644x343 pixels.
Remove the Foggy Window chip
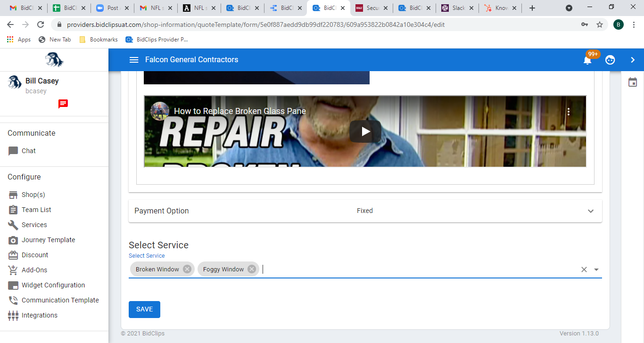[x=252, y=269]
